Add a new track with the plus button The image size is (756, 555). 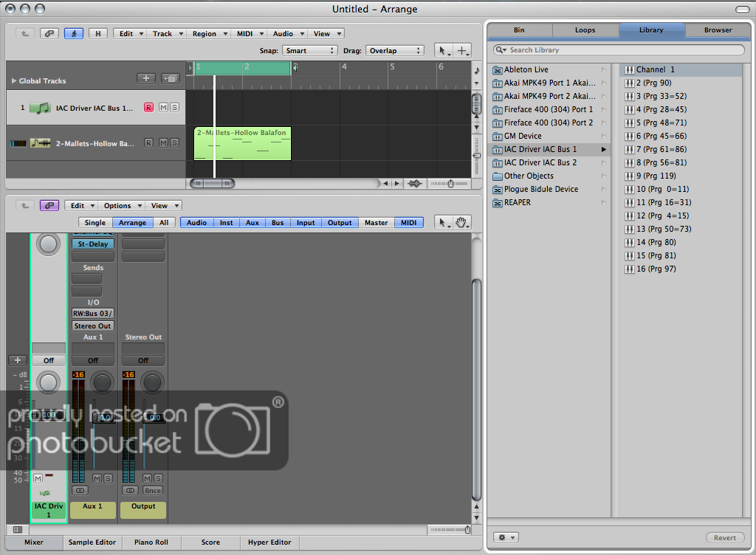145,79
